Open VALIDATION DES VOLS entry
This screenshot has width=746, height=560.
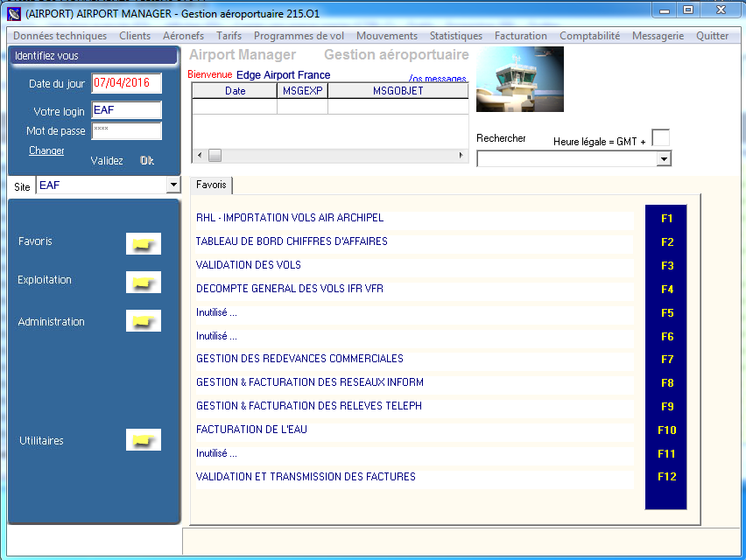(249, 265)
